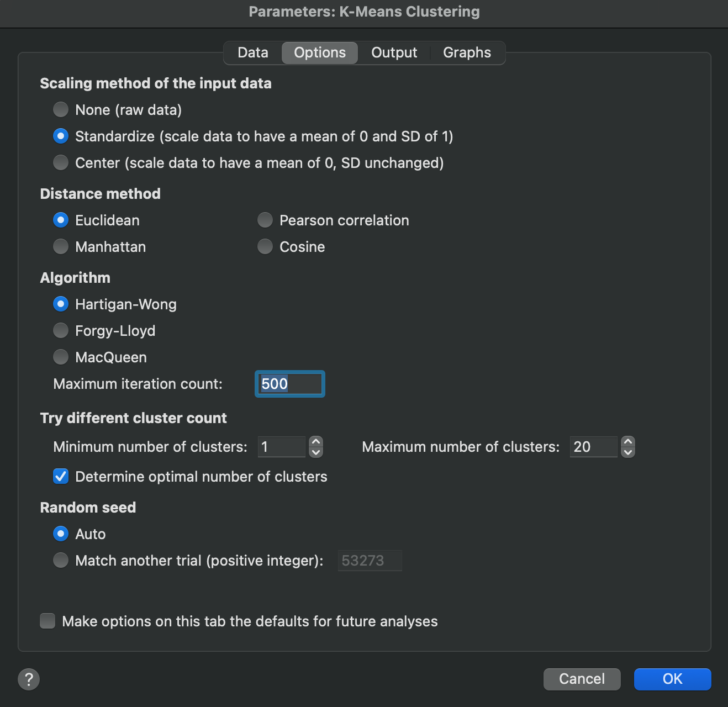This screenshot has height=707, width=728.
Task: Enable make options defaults for future analyses
Action: click(48, 621)
